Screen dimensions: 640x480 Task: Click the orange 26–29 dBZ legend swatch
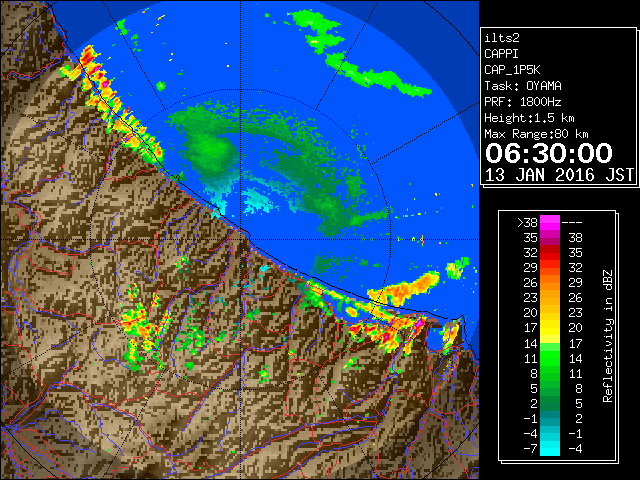(550, 283)
